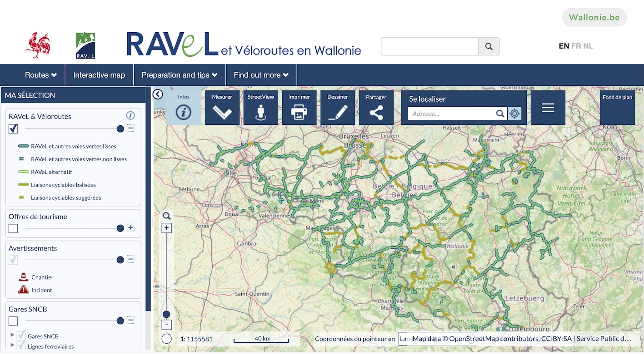Screen dimensions: 644x355
Task: Switch the language to EN
Action: [x=564, y=46]
